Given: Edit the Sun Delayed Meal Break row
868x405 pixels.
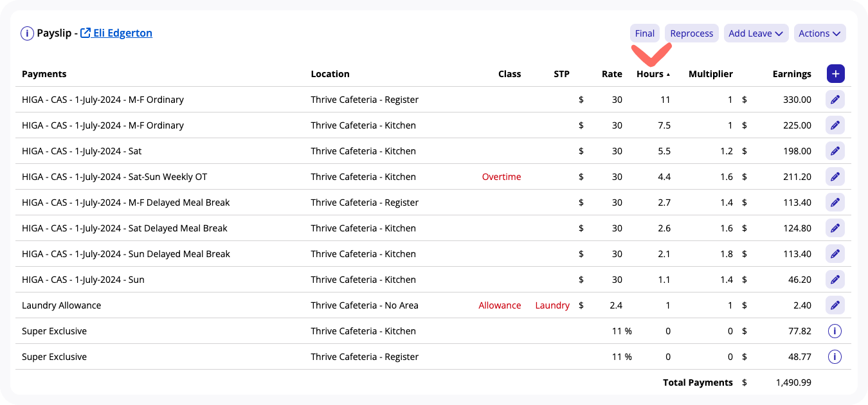Looking at the screenshot, I should click(x=835, y=254).
